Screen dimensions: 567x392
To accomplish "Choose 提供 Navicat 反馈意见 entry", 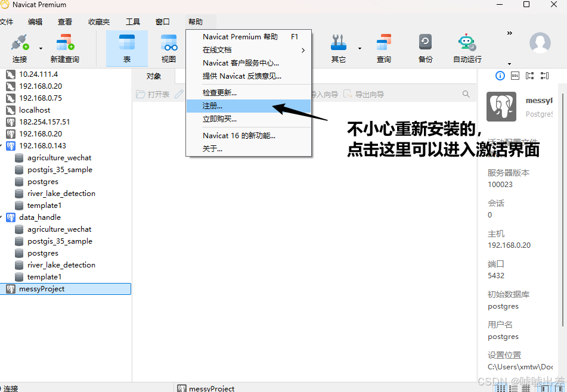I will [249, 76].
